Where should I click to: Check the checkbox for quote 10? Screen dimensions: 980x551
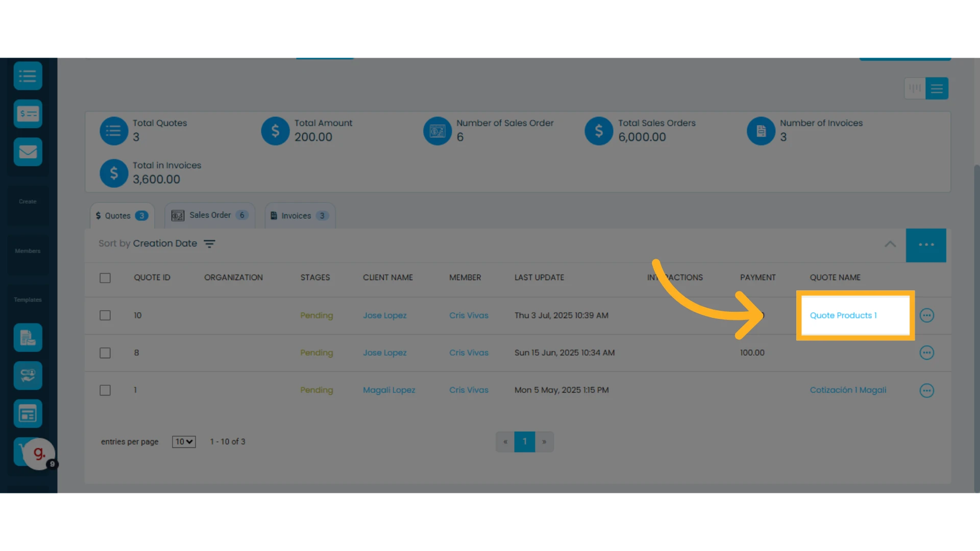[x=105, y=315]
